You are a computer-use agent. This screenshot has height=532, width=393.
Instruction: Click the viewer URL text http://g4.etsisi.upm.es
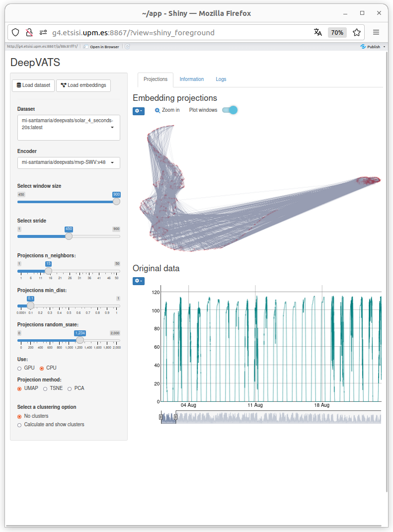coord(42,47)
